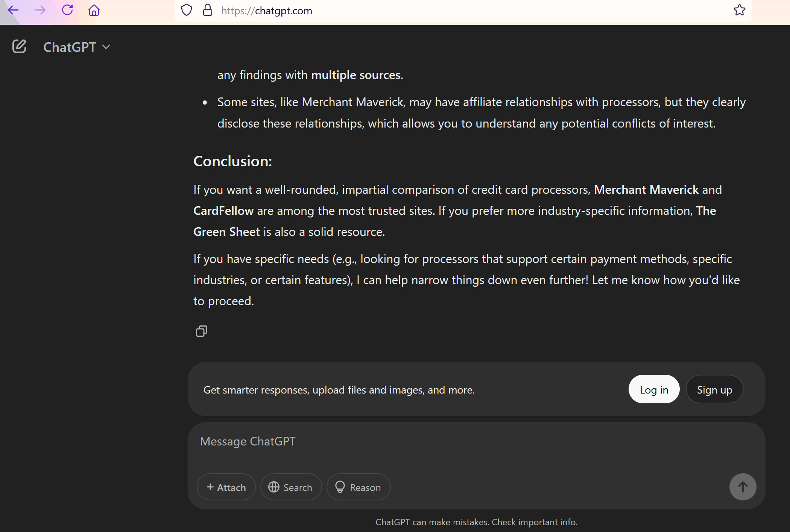Reload the current page
The height and width of the screenshot is (532, 790).
pos(67,10)
